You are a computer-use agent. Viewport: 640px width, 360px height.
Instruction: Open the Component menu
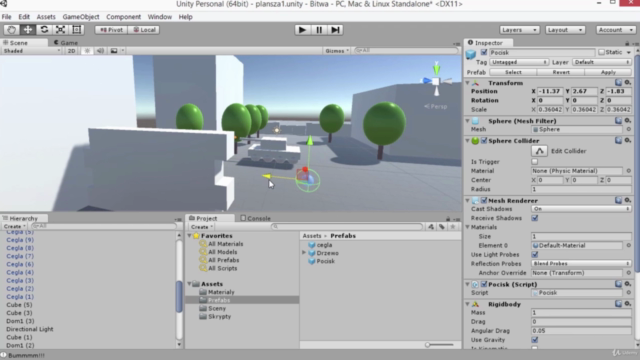tap(123, 17)
